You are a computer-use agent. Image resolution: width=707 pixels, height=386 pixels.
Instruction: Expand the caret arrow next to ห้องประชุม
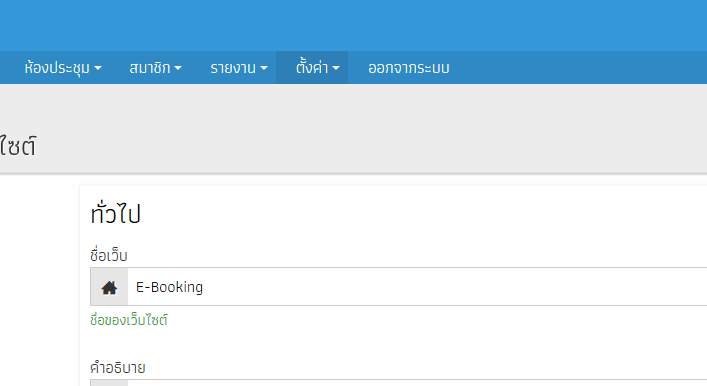(98, 68)
